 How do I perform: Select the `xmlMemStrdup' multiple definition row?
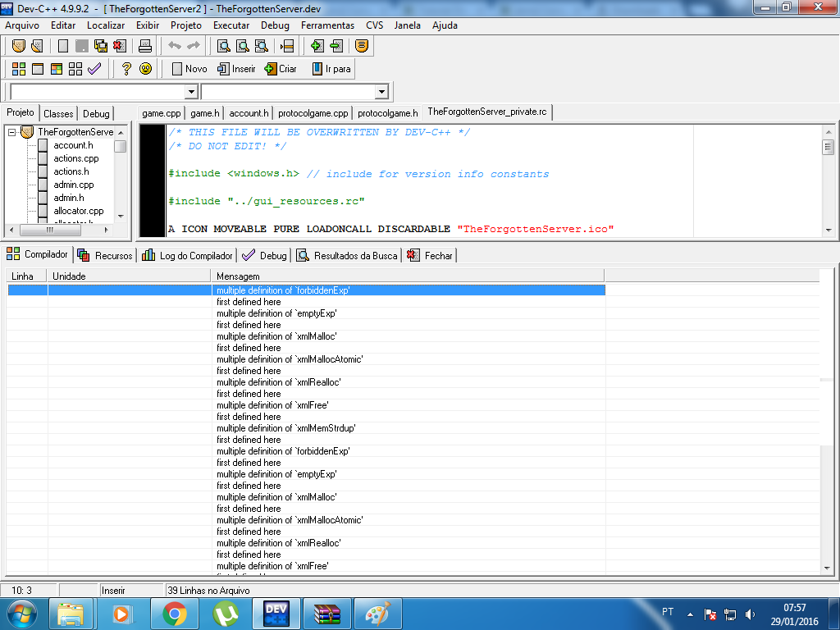[306, 428]
